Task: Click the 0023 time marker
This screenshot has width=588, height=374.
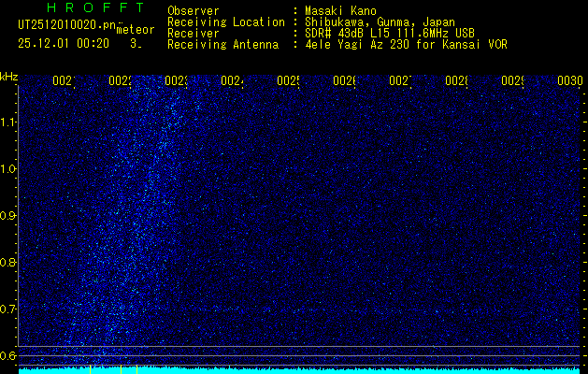Action: pos(176,80)
